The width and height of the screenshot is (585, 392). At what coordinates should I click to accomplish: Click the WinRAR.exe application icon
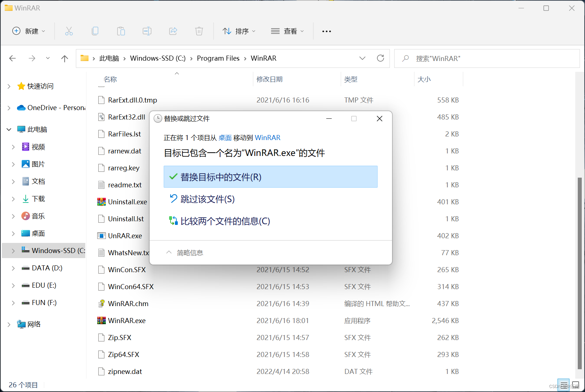[102, 321]
